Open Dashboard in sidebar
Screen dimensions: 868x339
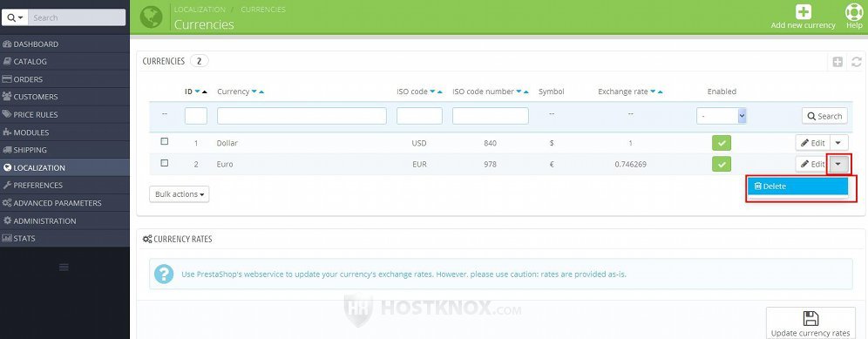click(x=64, y=44)
